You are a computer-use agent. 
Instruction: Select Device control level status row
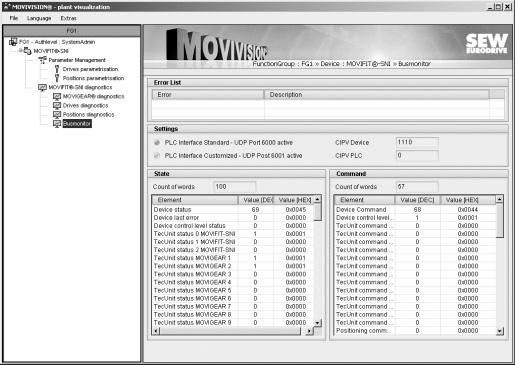[x=233, y=226]
